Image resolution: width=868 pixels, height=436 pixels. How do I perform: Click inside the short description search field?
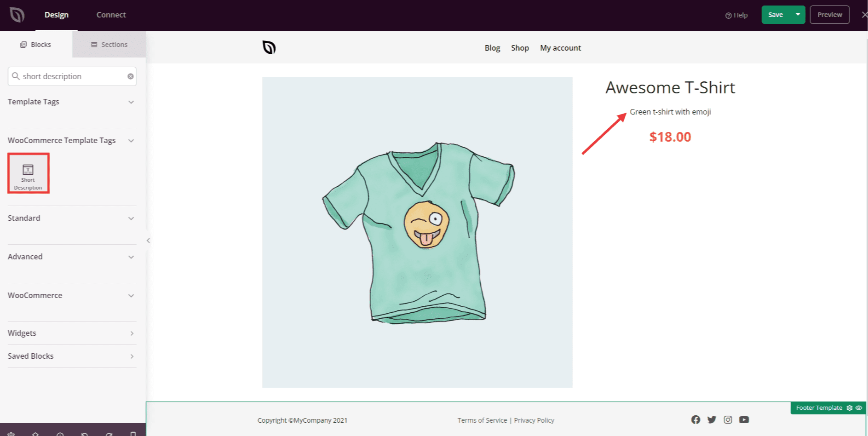69,76
